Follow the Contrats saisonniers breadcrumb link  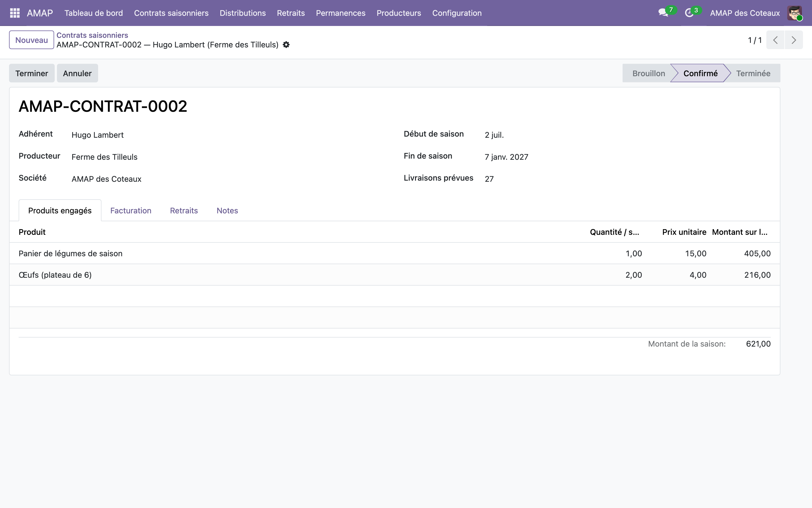point(92,35)
